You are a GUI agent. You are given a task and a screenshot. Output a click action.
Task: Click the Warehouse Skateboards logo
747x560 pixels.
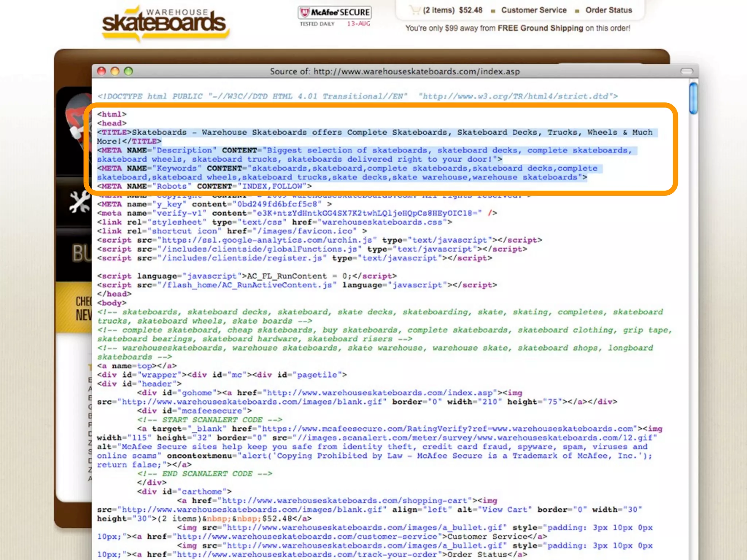click(164, 23)
